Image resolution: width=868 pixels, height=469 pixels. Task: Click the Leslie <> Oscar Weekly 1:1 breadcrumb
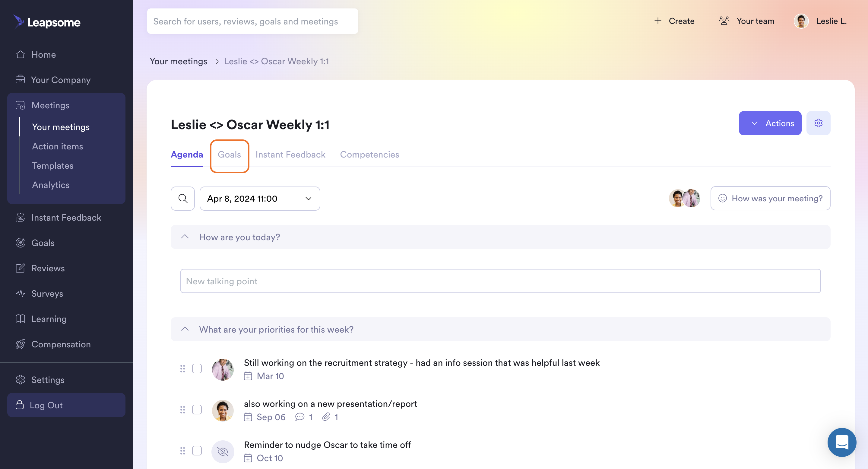tap(276, 61)
